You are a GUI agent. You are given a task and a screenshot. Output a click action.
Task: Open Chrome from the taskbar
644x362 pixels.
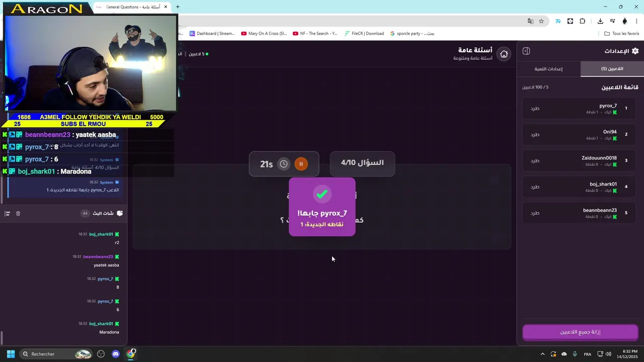click(131, 354)
